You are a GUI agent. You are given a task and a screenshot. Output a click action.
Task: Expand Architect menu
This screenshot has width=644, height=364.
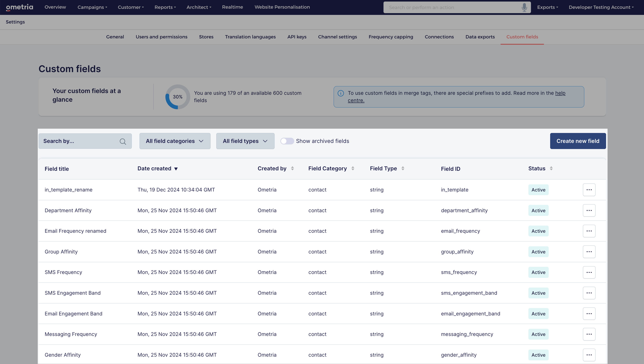(x=199, y=7)
